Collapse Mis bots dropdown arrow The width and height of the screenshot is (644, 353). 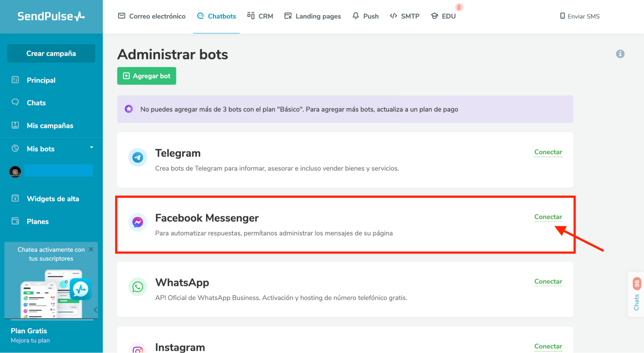pos(91,148)
